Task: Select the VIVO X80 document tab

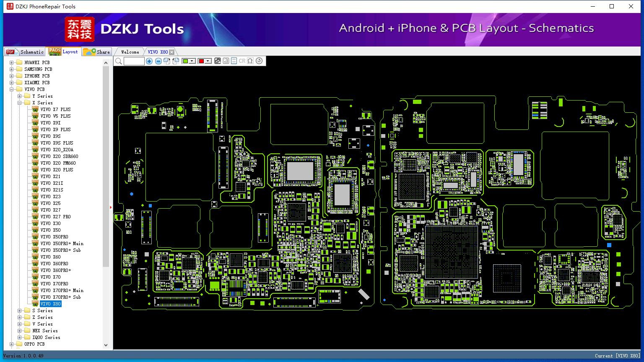Action: (158, 52)
